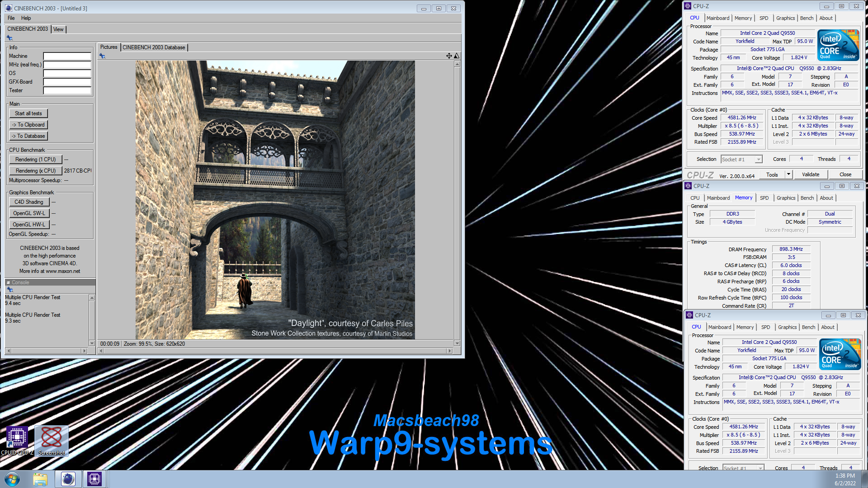Open the Mainboard tab in top CPU-Z window
868x488 pixels.
point(718,18)
